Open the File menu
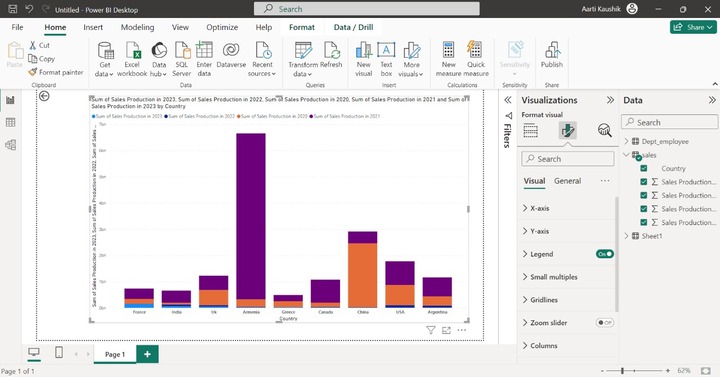The image size is (720, 377). coord(17,27)
